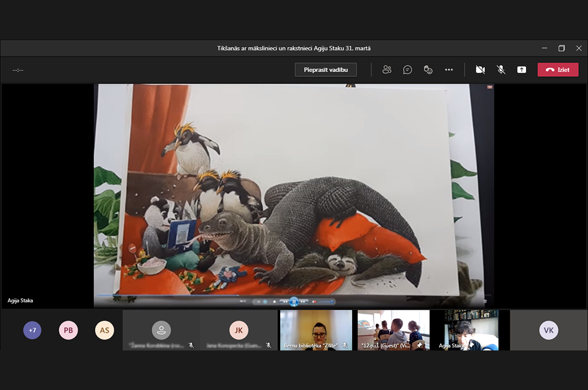588x390 pixels.
Task: Restore down the Teams meeting window
Action: [x=562, y=48]
